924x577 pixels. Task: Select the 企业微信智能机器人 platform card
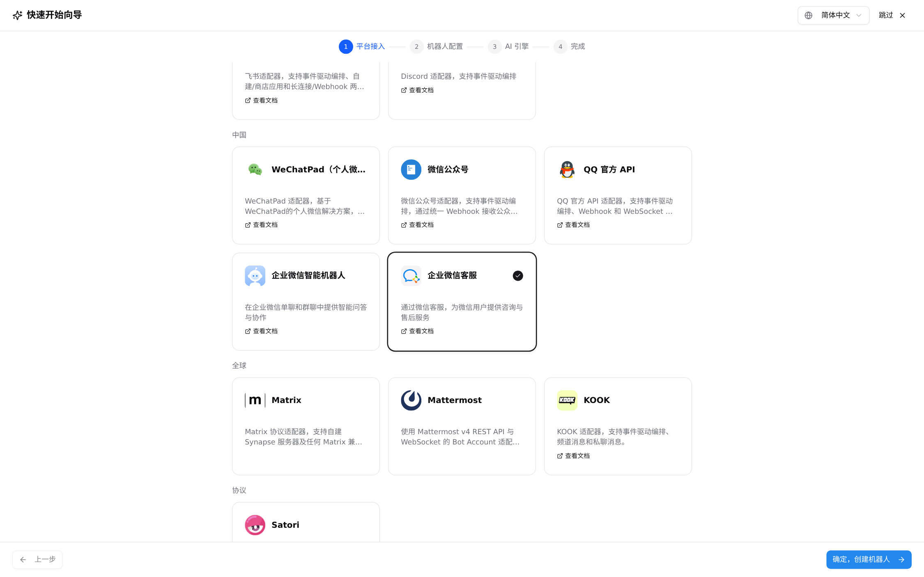coord(306,302)
